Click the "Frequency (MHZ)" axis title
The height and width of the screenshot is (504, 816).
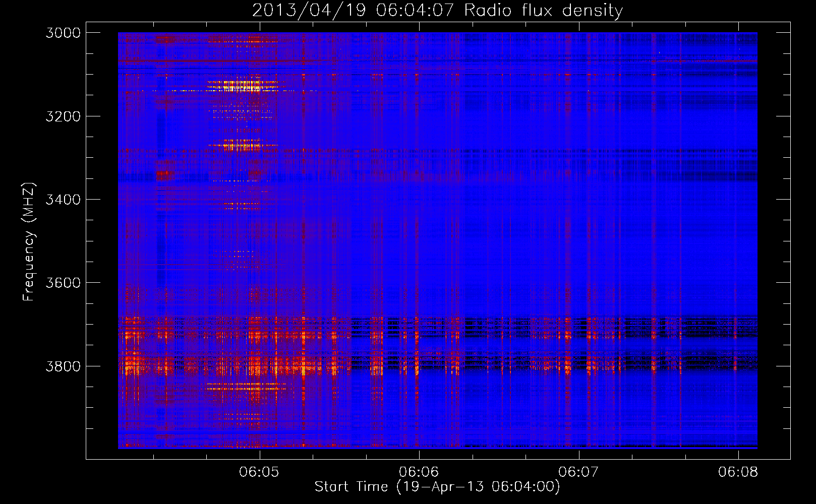coord(29,241)
